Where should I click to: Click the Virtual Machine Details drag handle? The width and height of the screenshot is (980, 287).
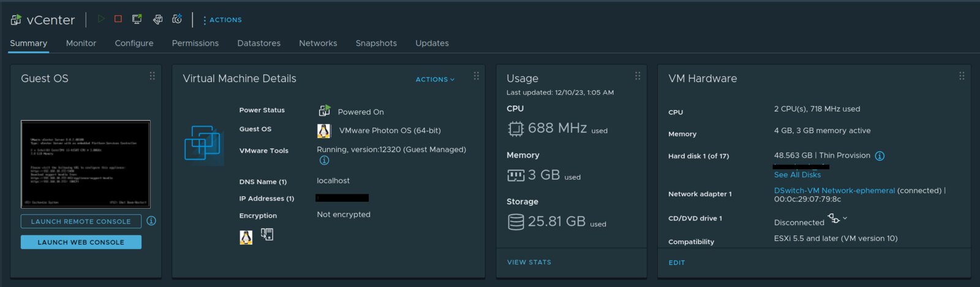pyautogui.click(x=476, y=76)
